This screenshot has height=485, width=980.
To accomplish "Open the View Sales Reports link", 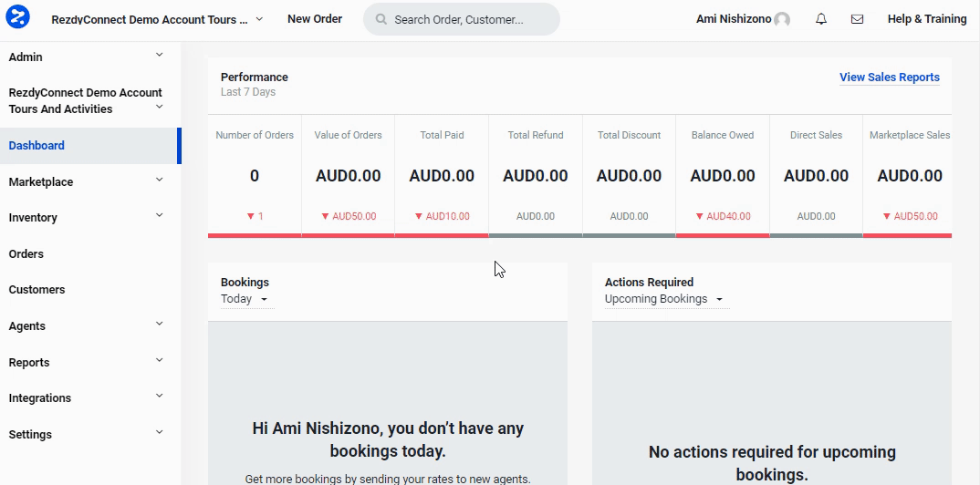I will [890, 77].
